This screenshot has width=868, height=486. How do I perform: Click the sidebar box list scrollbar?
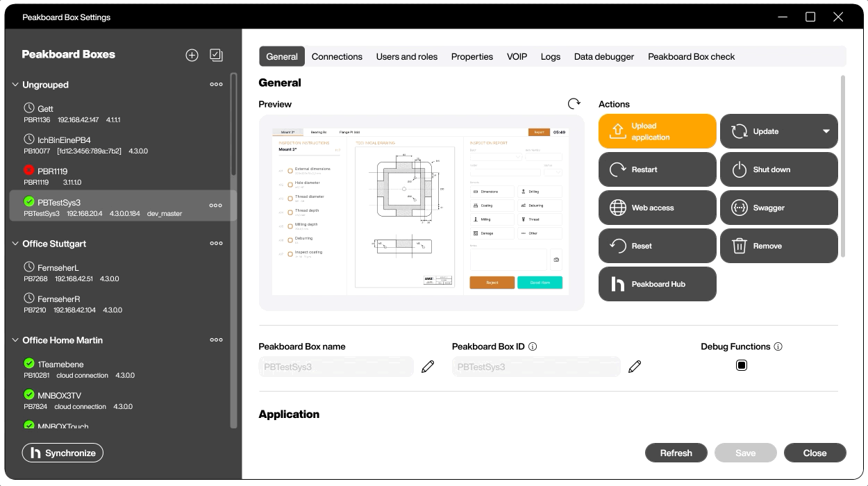233,125
